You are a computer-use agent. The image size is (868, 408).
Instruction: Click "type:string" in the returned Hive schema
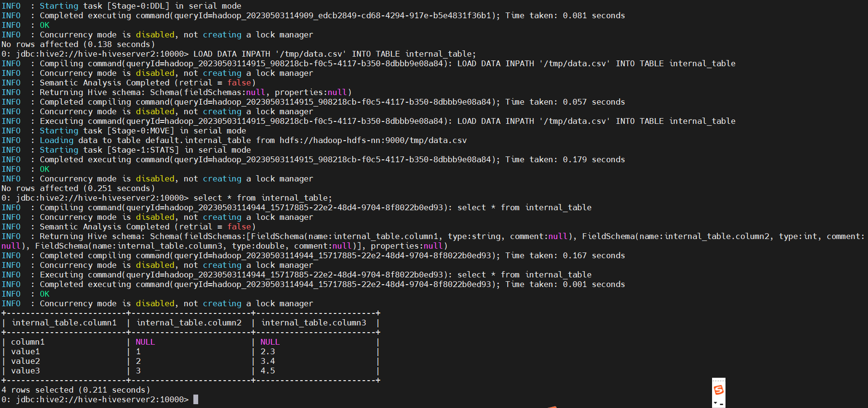click(474, 236)
